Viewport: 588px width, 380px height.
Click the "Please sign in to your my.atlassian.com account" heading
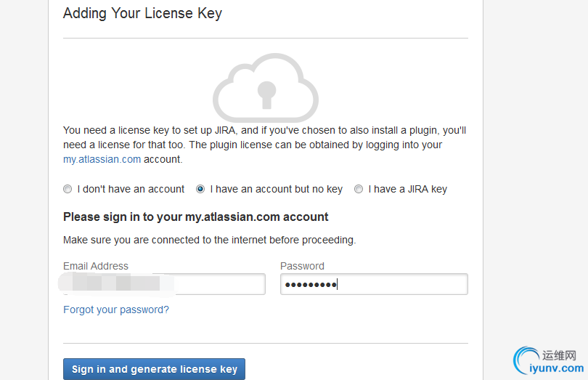tap(196, 217)
